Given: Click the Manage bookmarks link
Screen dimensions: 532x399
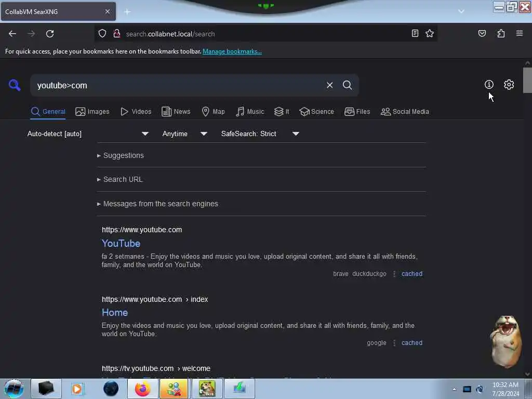Looking at the screenshot, I should 232,51.
